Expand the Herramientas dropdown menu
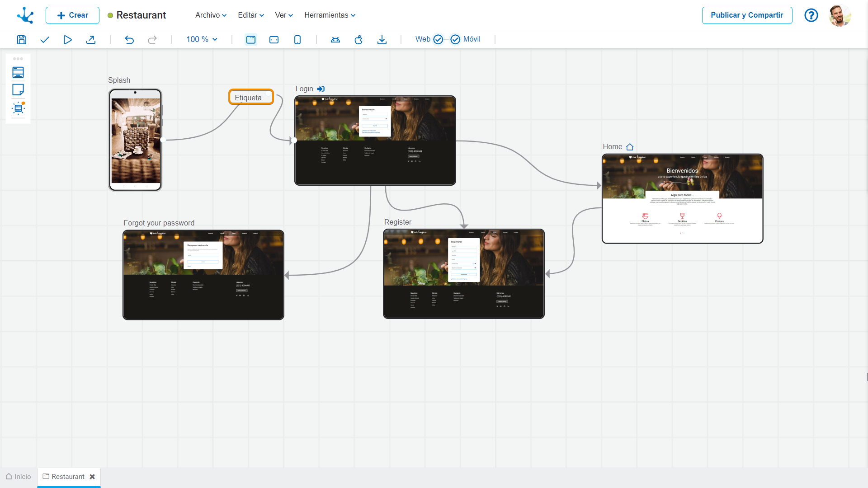 point(330,15)
